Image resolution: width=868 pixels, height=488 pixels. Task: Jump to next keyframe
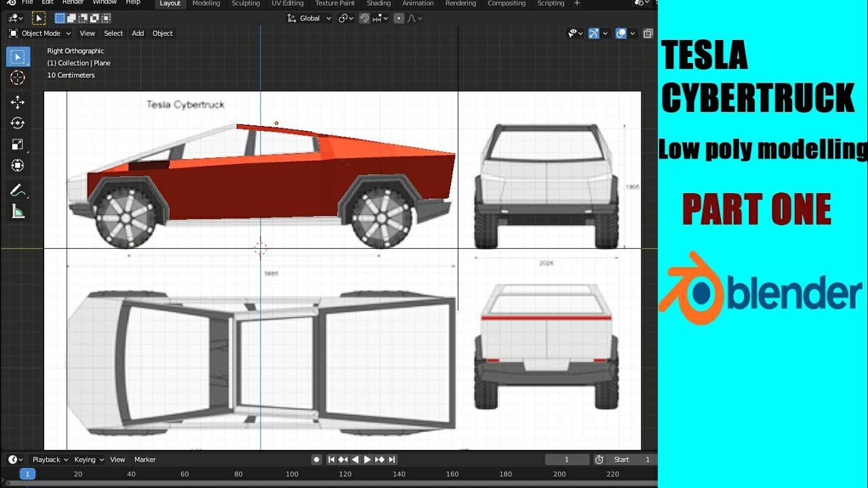[380, 460]
